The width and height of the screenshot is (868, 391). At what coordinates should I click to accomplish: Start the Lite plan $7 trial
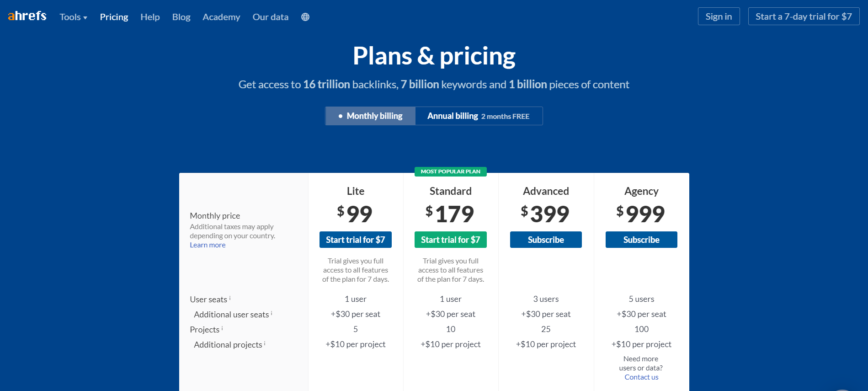click(355, 240)
